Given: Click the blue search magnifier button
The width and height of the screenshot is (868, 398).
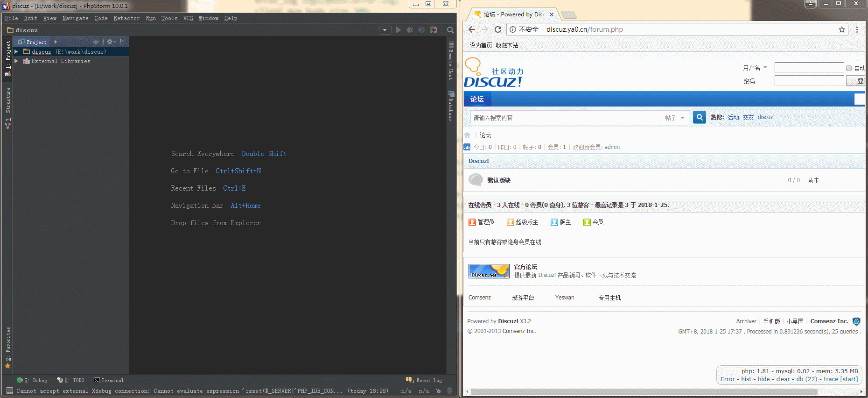Looking at the screenshot, I should pos(699,117).
